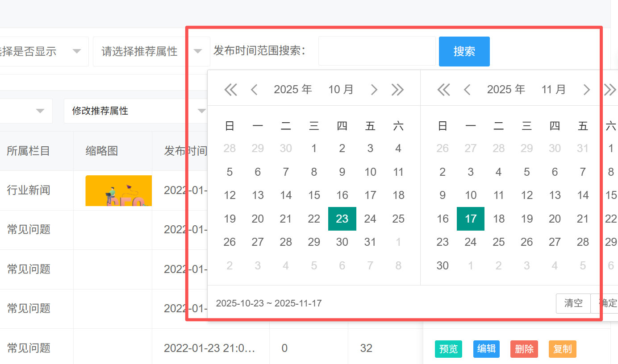Screen dimensions: 618x364
Task: Go to previous month in November calendar
Action: (x=467, y=90)
